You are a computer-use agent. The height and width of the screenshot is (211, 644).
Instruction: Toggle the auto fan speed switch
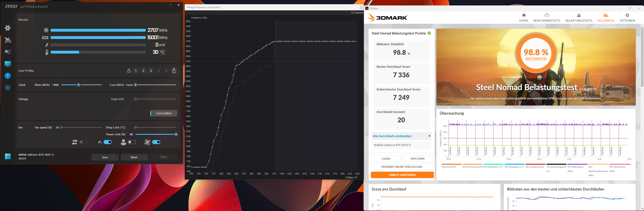click(x=108, y=142)
